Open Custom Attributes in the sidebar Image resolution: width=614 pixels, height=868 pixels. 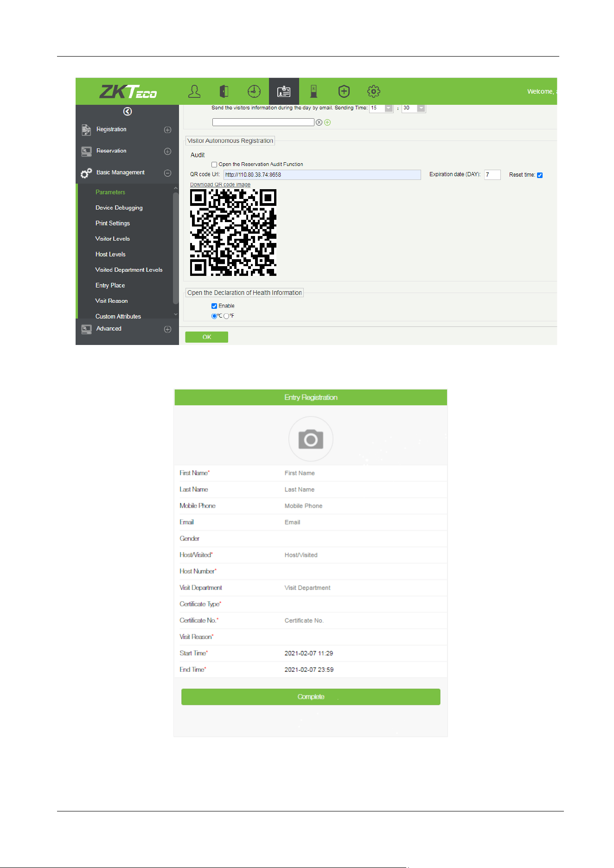118,317
